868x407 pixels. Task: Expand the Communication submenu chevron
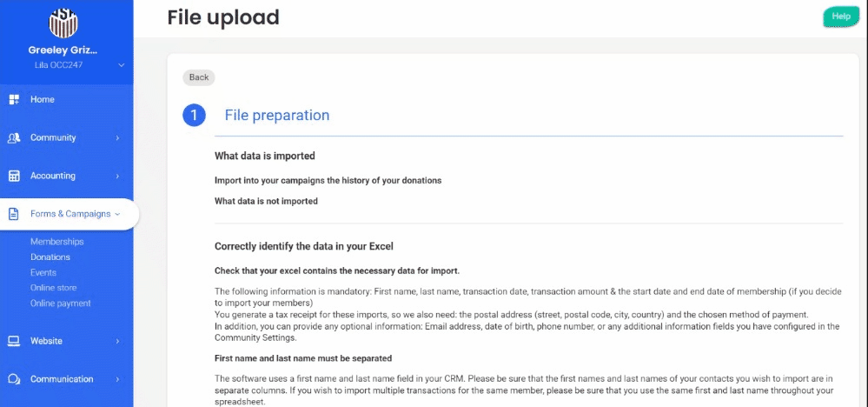tap(117, 379)
